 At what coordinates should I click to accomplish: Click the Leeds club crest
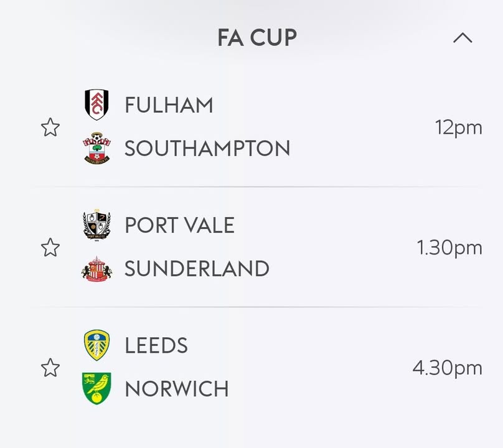(96, 345)
